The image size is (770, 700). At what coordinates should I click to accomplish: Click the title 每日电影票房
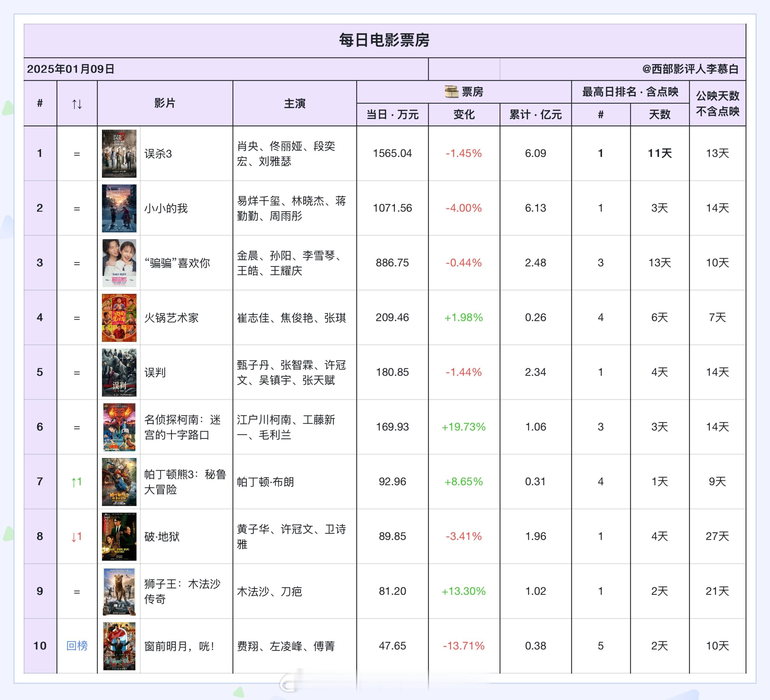point(384,40)
